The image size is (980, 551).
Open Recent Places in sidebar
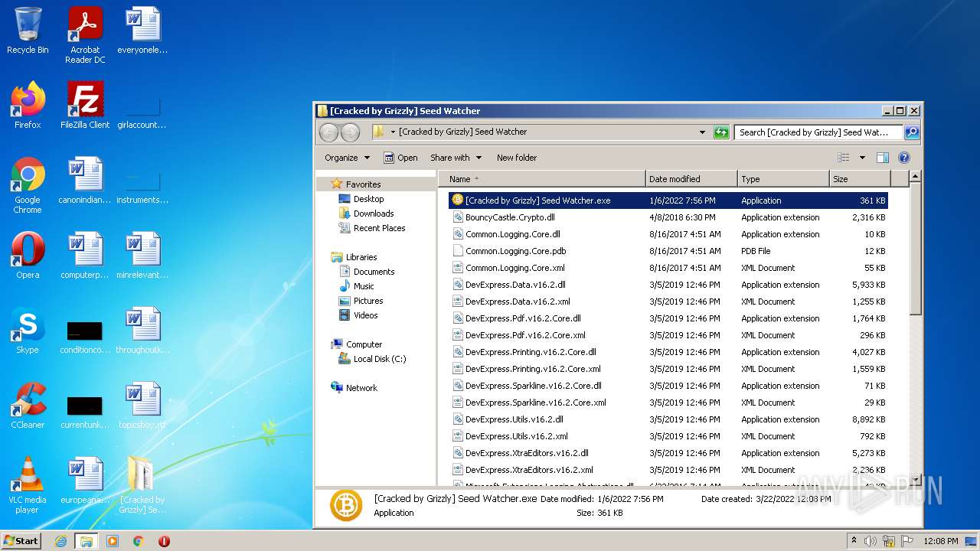[x=379, y=228]
